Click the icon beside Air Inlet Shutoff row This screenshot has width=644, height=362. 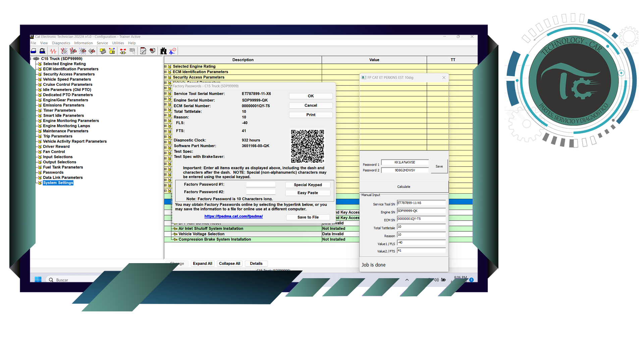175,229
